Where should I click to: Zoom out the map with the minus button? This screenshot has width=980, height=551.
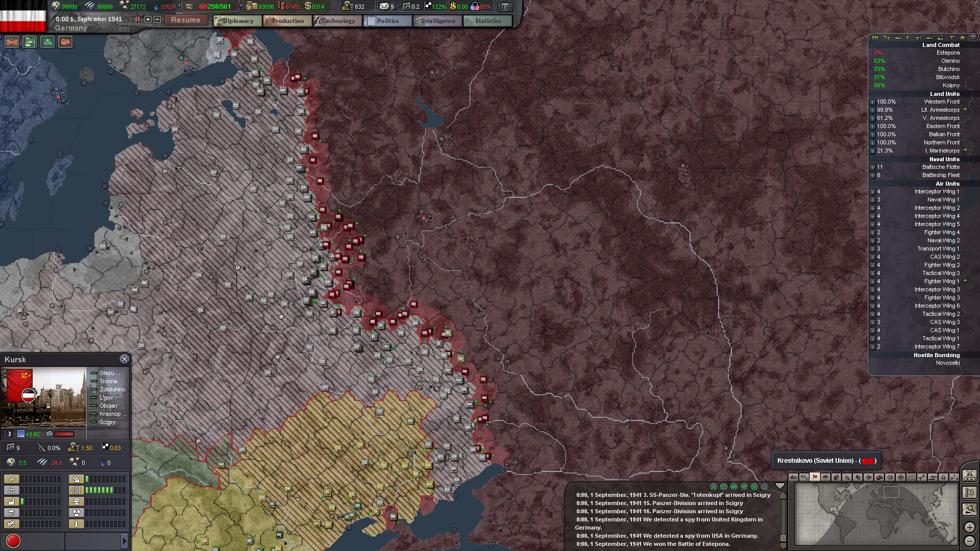coord(969,541)
